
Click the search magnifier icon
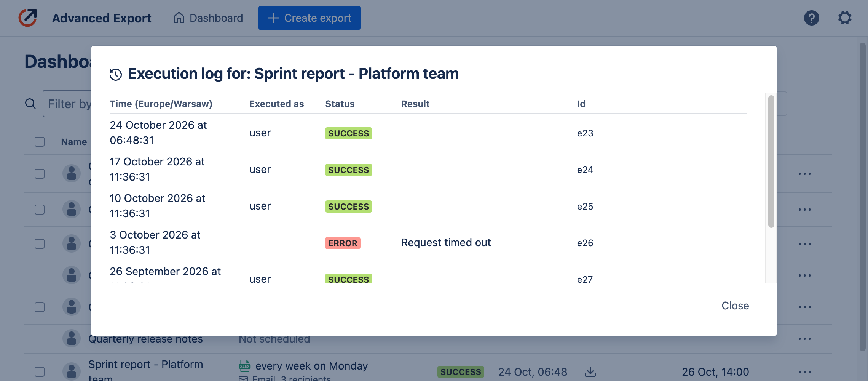click(30, 104)
